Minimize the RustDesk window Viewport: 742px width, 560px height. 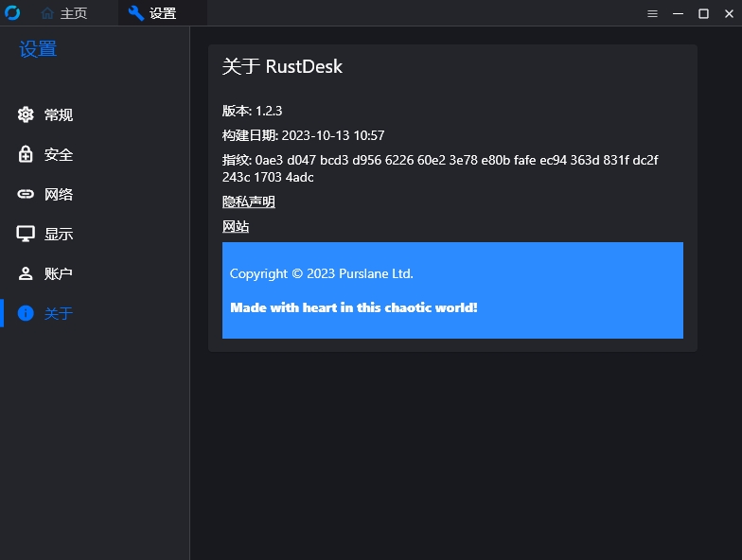tap(678, 13)
